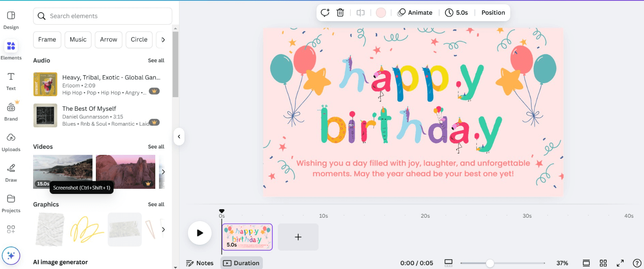Select the pink background color swatch
The width and height of the screenshot is (644, 269).
381,13
